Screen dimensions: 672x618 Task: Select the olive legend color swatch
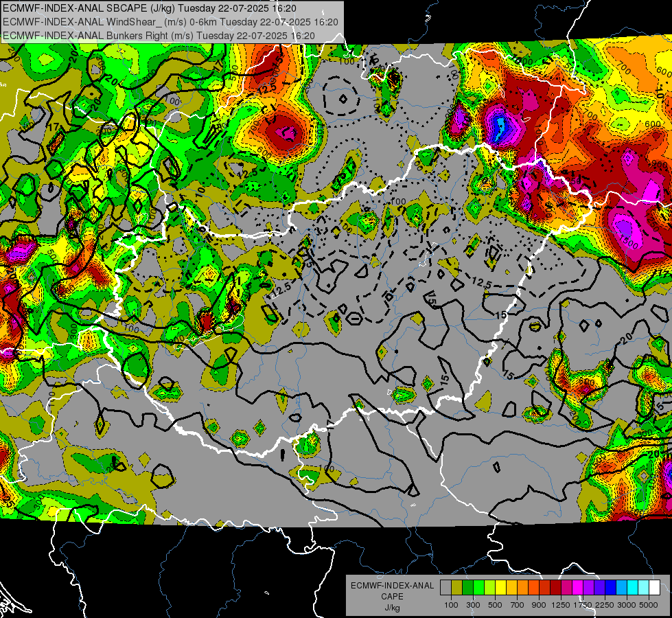tap(457, 588)
